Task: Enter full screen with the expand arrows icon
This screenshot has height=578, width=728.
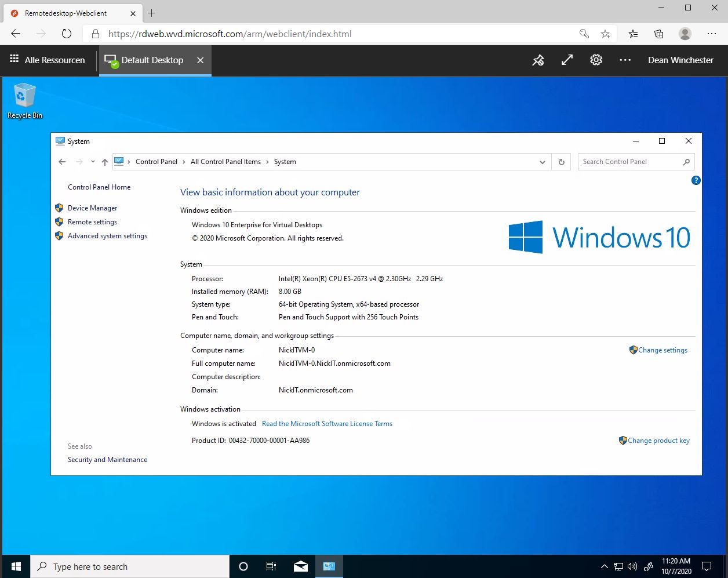Action: pyautogui.click(x=567, y=60)
